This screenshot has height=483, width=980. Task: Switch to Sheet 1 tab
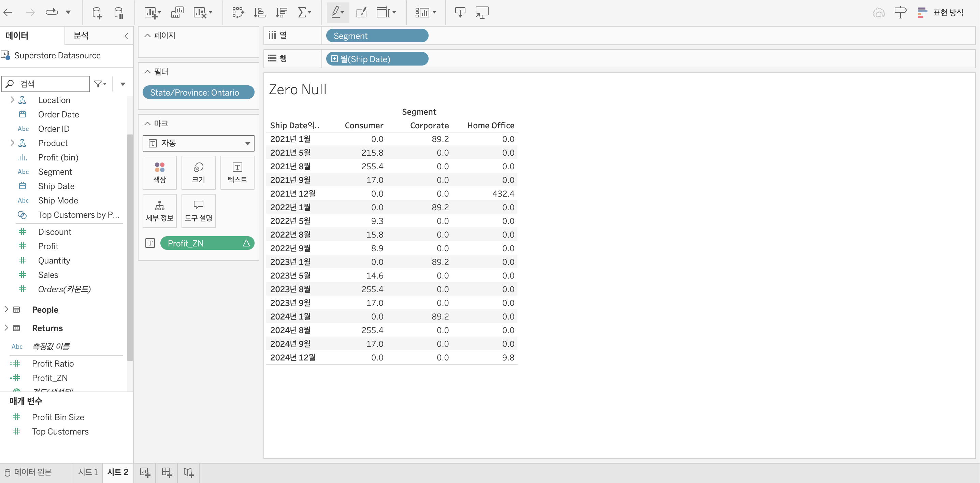pos(88,472)
